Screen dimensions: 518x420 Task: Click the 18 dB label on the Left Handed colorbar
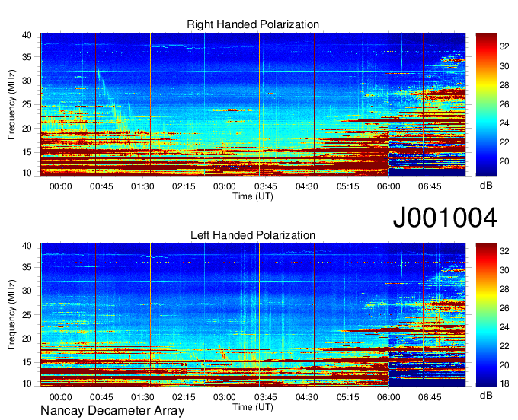pos(504,383)
